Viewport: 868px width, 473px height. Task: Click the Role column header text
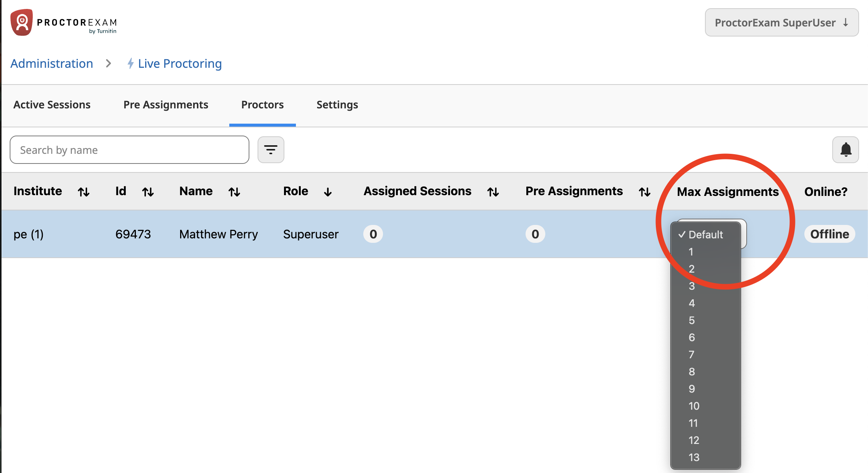(x=296, y=191)
